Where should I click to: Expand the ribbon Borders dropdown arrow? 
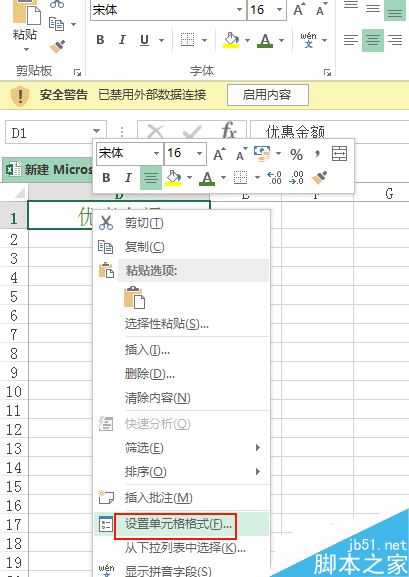[205, 40]
